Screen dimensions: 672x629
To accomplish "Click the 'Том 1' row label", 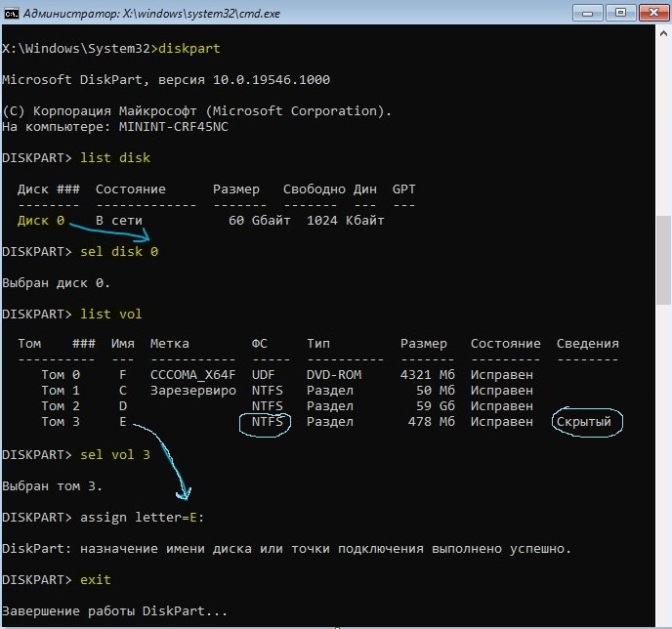I will (x=61, y=391).
